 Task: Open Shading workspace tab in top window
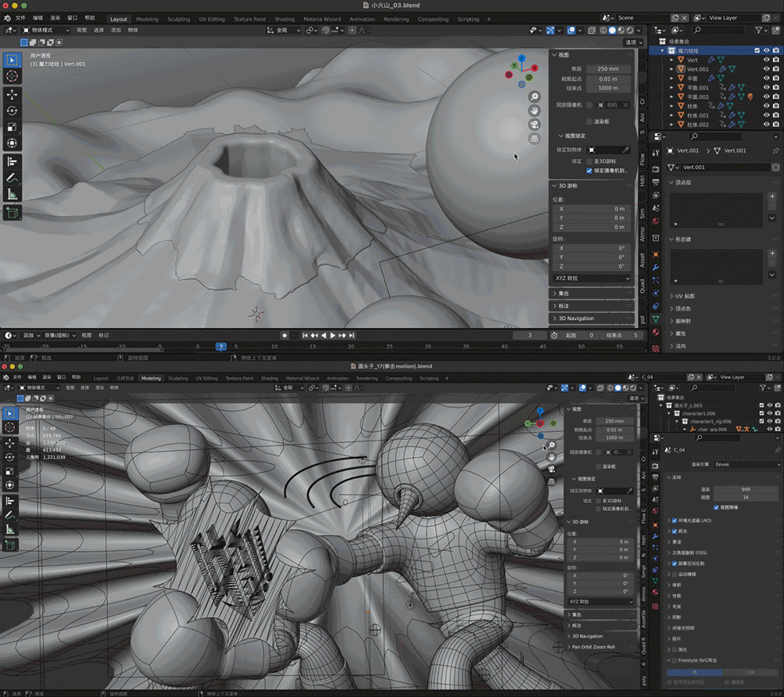pyautogui.click(x=285, y=20)
